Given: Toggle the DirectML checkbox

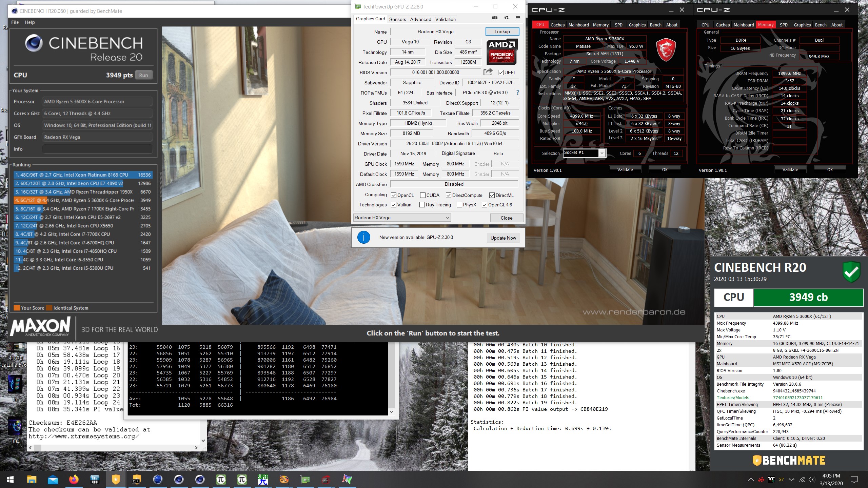Looking at the screenshot, I should pyautogui.click(x=492, y=195).
